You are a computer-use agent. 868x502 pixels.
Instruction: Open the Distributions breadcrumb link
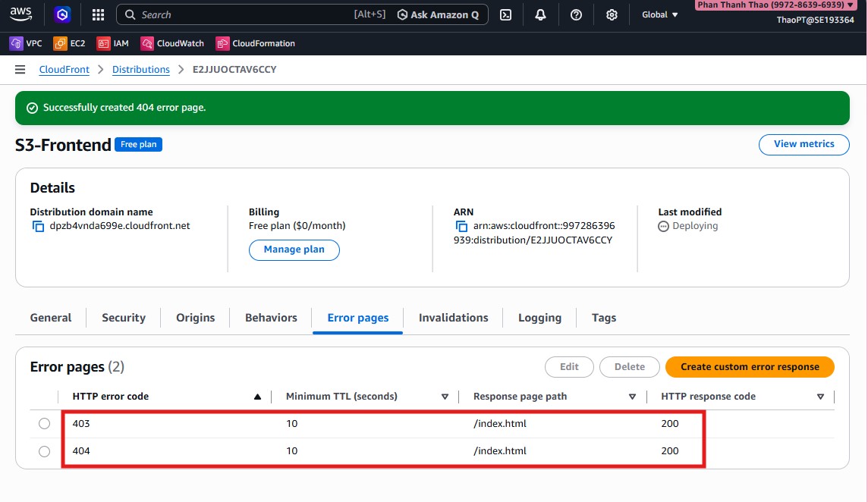click(140, 69)
